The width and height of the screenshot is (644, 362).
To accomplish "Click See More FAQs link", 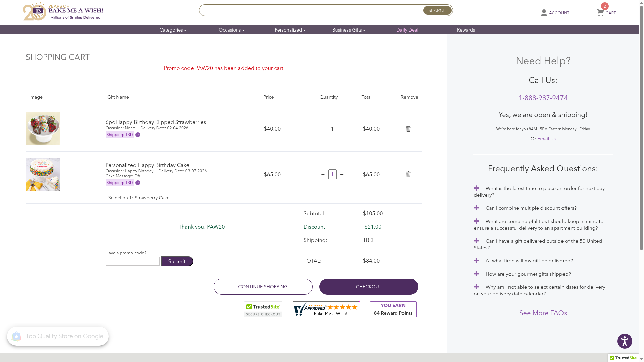I will click(x=543, y=313).
